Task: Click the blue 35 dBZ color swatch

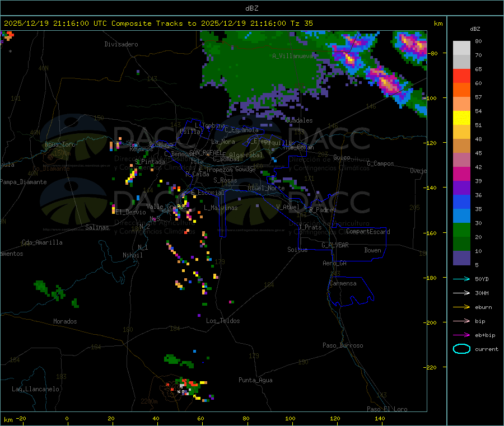Action: tap(461, 202)
